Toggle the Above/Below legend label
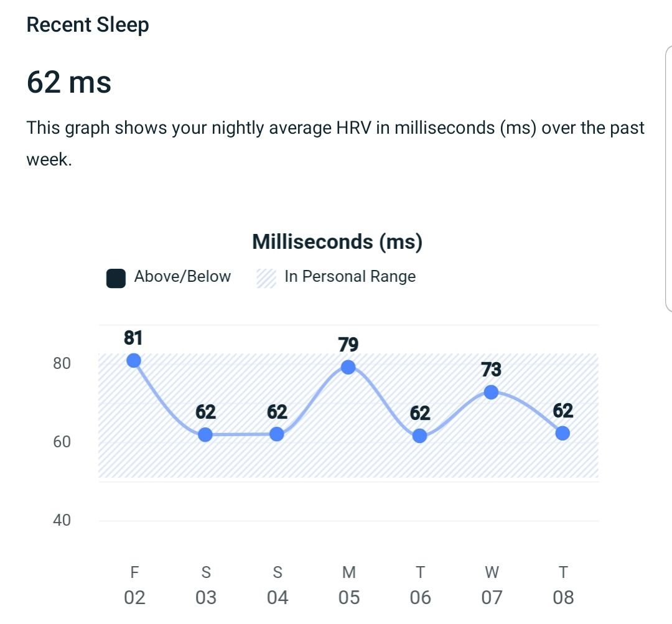Image resolution: width=672 pixels, height=624 pixels. coord(182,277)
